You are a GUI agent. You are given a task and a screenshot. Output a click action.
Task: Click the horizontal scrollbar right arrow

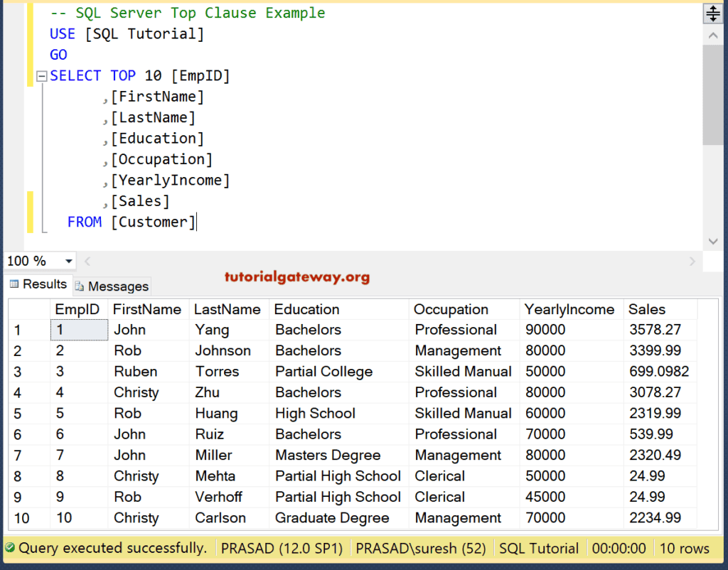pyautogui.click(x=693, y=262)
